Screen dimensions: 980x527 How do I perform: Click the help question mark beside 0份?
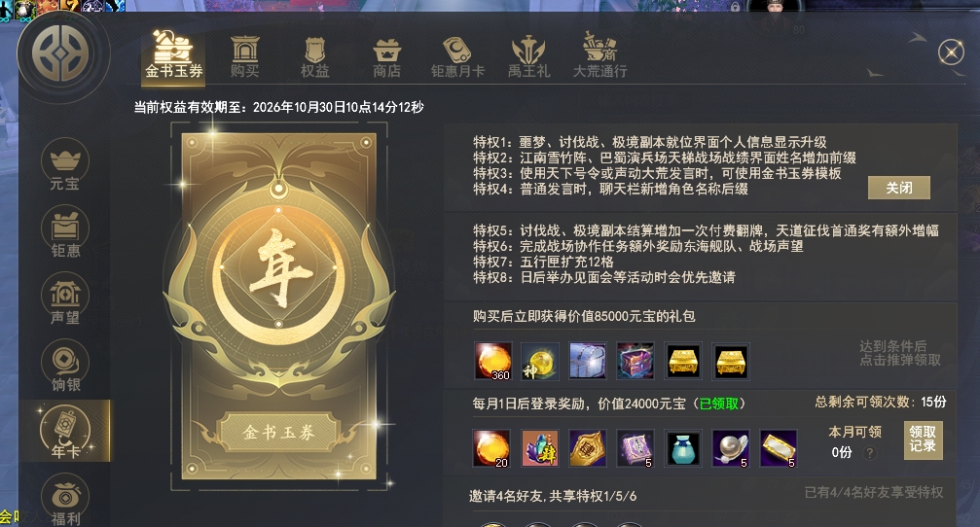pyautogui.click(x=869, y=453)
